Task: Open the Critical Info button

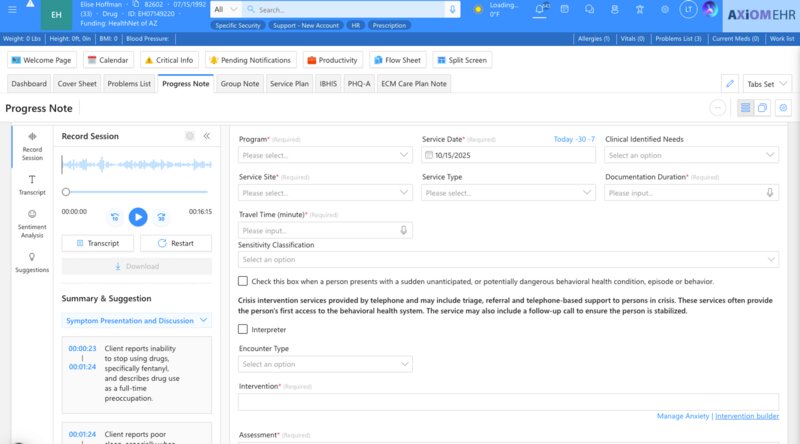Action: 169,60
